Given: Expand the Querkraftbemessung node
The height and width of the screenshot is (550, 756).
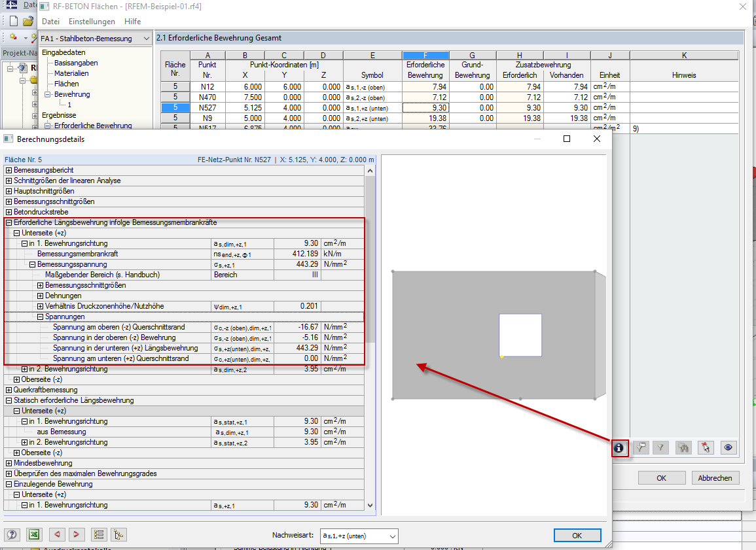Looking at the screenshot, I should [9, 390].
